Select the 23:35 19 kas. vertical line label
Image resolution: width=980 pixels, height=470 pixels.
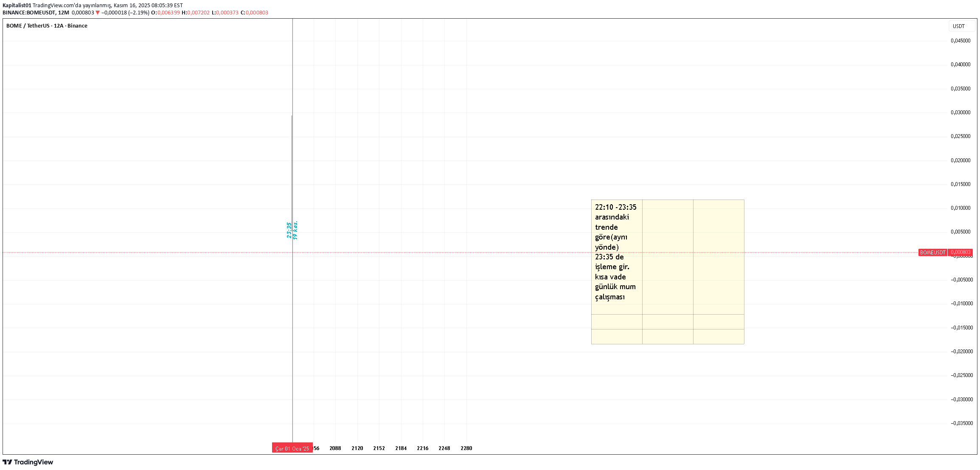click(x=292, y=230)
